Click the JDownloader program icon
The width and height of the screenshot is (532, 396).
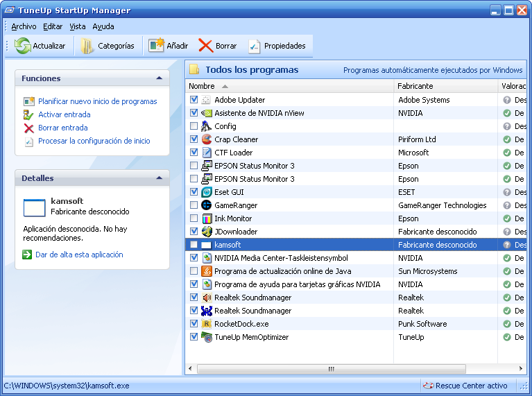206,232
